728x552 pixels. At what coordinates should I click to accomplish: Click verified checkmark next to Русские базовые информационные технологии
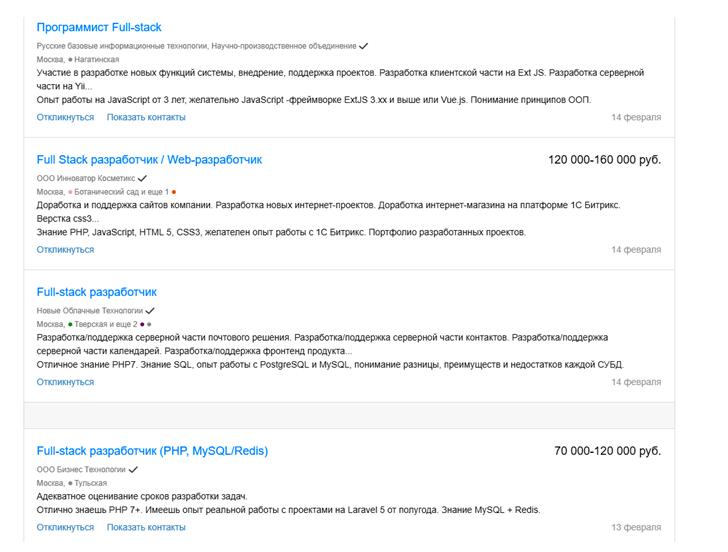(x=364, y=46)
